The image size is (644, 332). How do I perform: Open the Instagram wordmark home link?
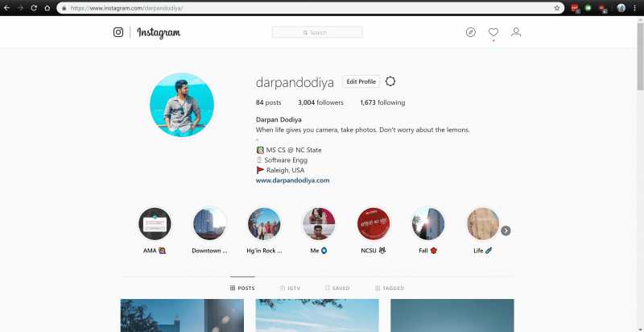[159, 32]
